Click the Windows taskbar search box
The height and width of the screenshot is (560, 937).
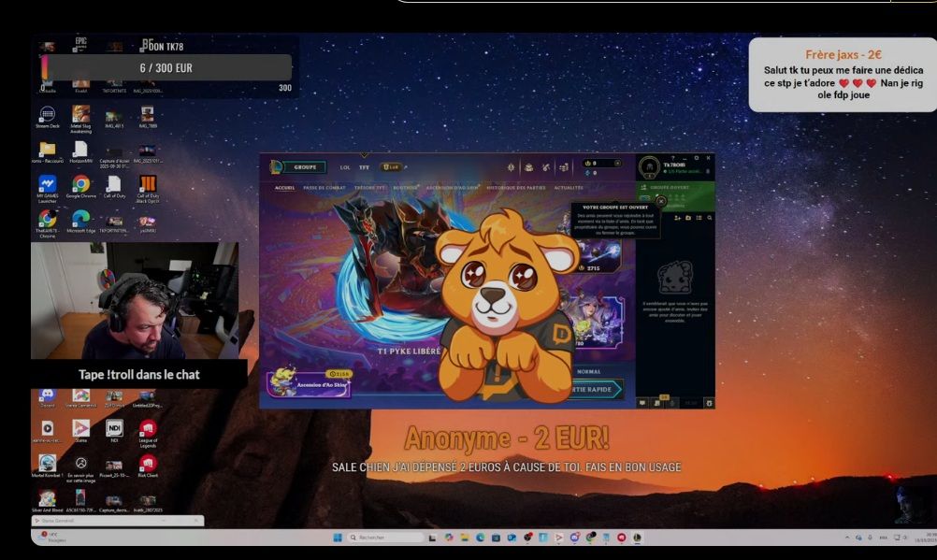point(385,538)
